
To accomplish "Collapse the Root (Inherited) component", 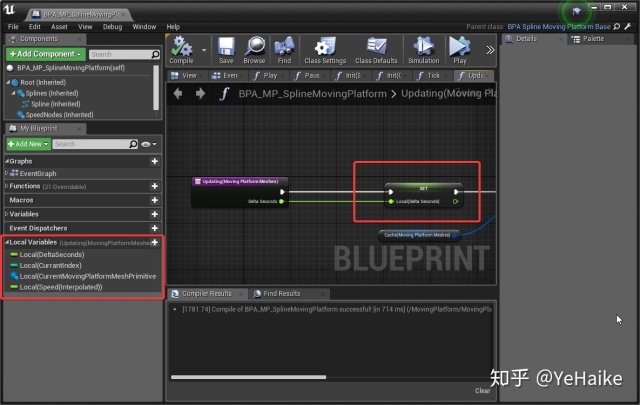I will [8, 82].
